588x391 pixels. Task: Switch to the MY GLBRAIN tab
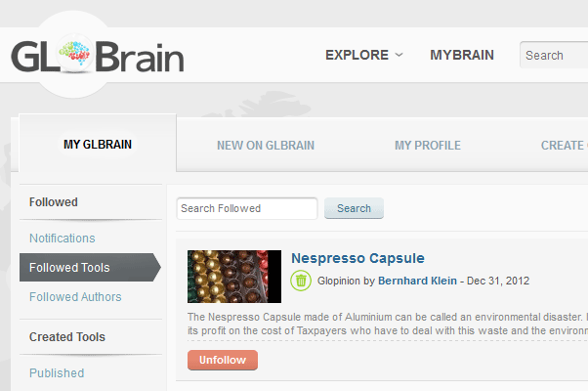98,144
